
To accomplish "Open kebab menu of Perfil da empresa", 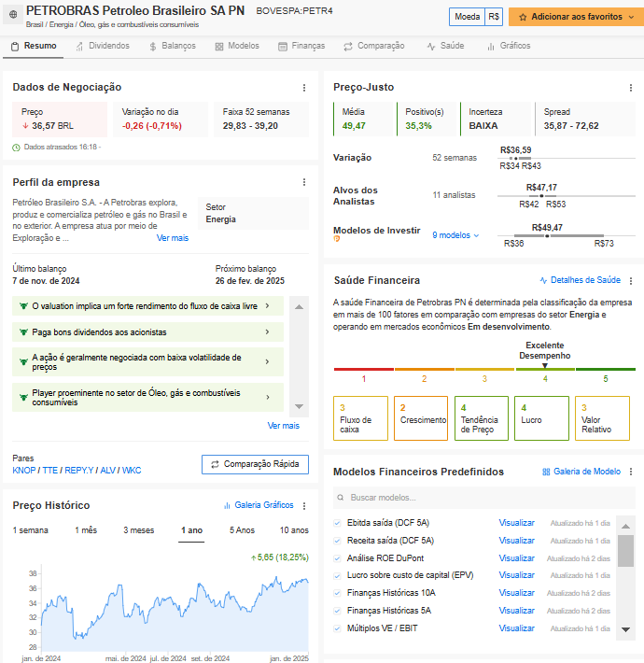I will [304, 182].
